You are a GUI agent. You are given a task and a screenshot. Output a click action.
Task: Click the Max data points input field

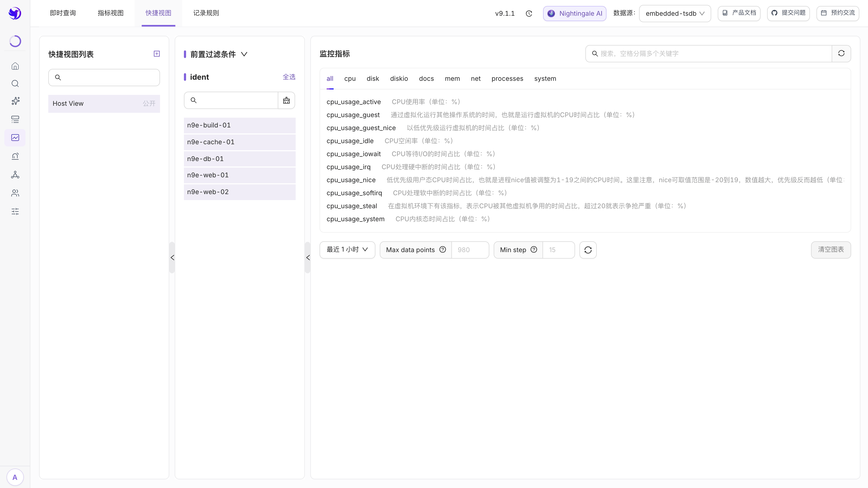(x=470, y=250)
